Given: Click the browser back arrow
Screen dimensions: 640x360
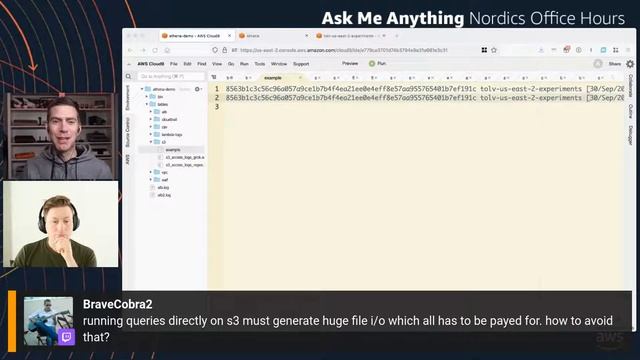Looking at the screenshot, I should click(131, 50).
